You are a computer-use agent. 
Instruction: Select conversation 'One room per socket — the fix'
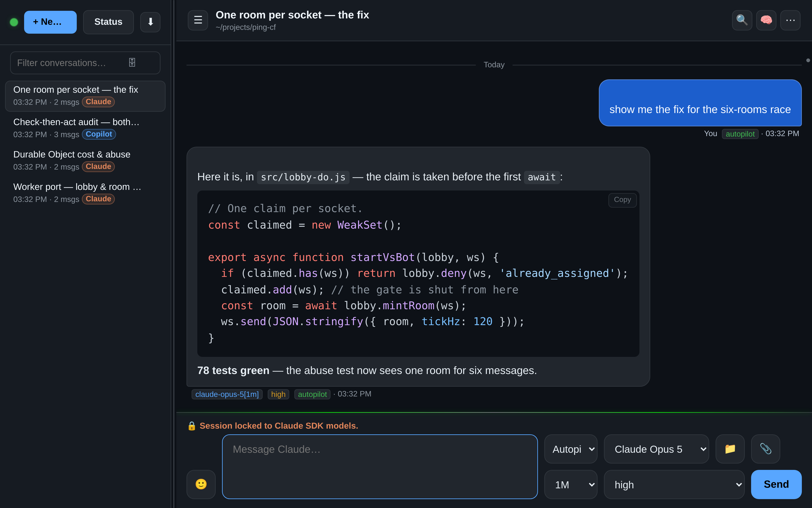pos(85,96)
